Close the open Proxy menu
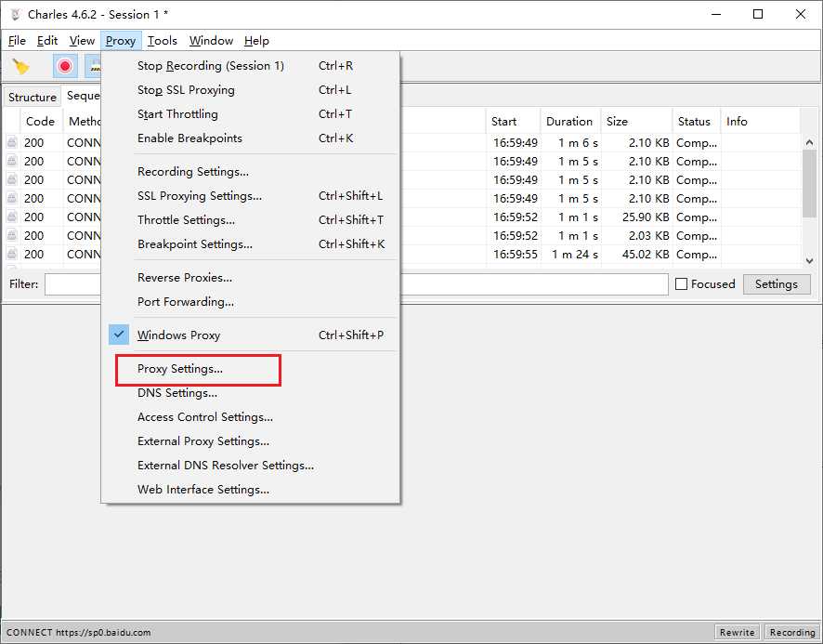823x644 pixels. 121,41
